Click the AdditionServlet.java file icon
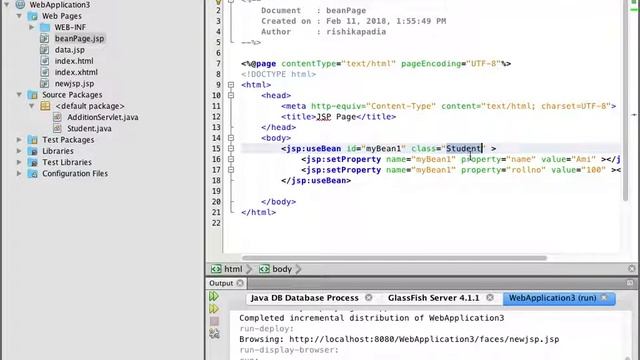The width and height of the screenshot is (640, 360). 58,117
